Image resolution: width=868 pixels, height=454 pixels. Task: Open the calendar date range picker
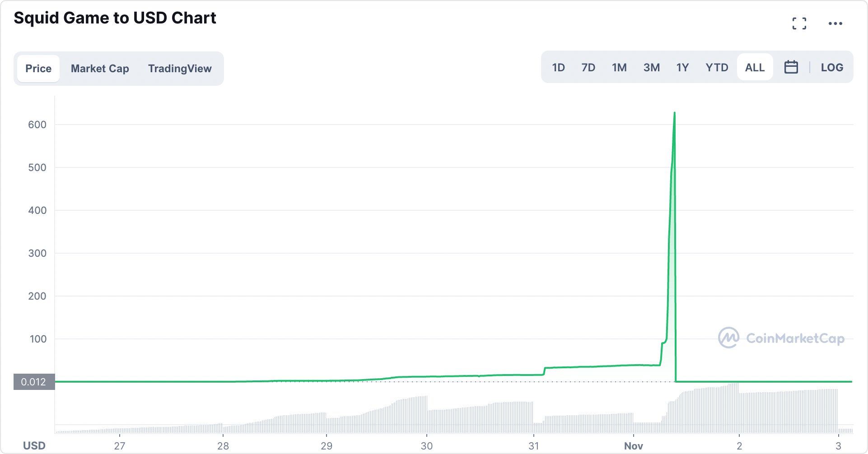tap(791, 67)
